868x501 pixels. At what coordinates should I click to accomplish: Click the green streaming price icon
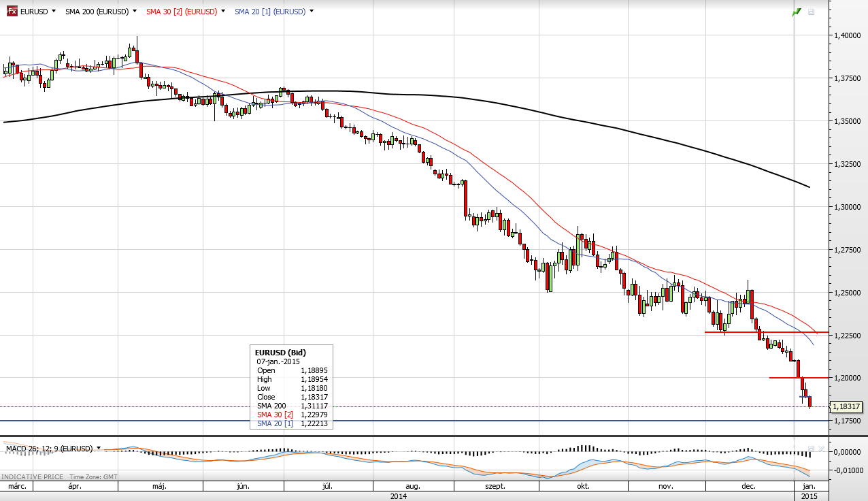coord(797,12)
